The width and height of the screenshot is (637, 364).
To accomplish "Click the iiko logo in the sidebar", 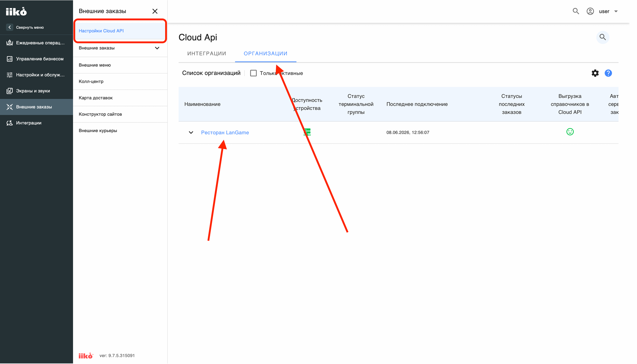I will pyautogui.click(x=16, y=11).
